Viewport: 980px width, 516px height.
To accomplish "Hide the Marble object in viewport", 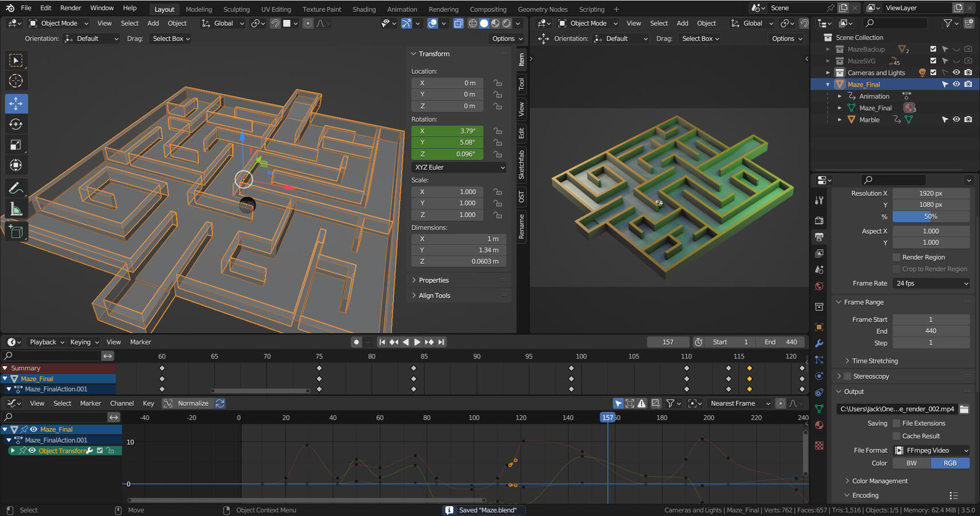I will (x=955, y=119).
